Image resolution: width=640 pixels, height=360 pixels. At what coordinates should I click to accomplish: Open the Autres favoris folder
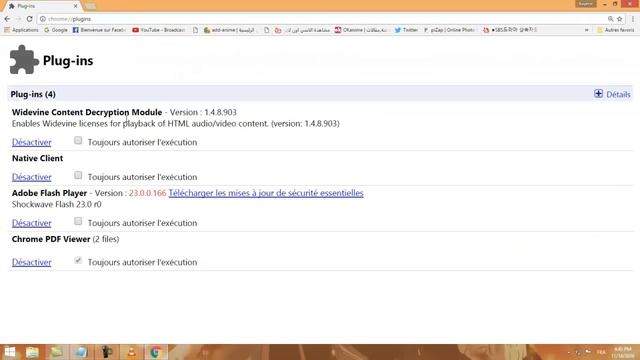click(616, 30)
